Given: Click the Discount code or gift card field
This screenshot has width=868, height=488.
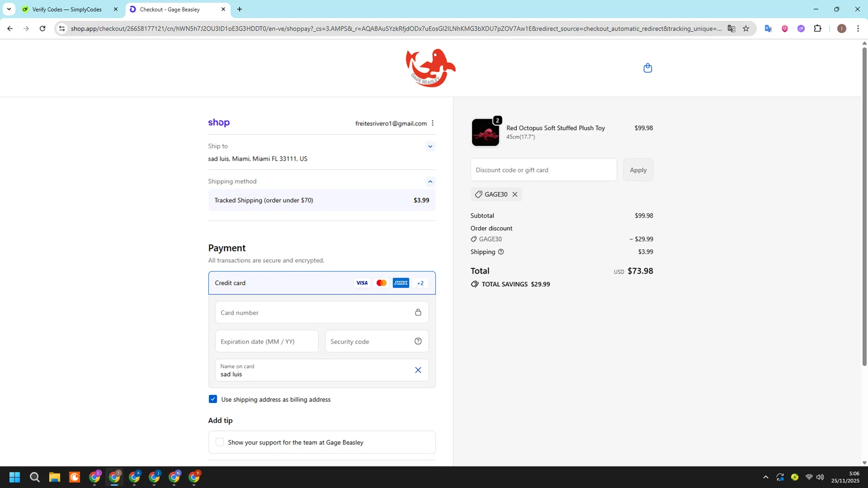Looking at the screenshot, I should (x=543, y=170).
